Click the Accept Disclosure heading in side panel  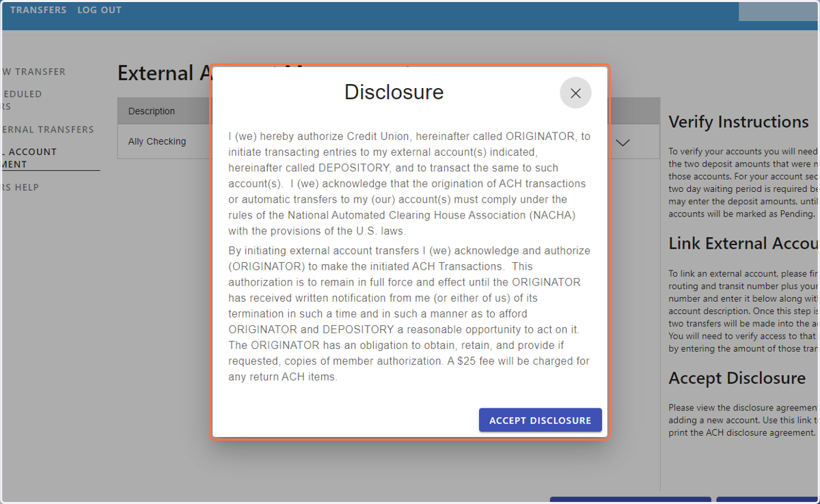coord(737,378)
